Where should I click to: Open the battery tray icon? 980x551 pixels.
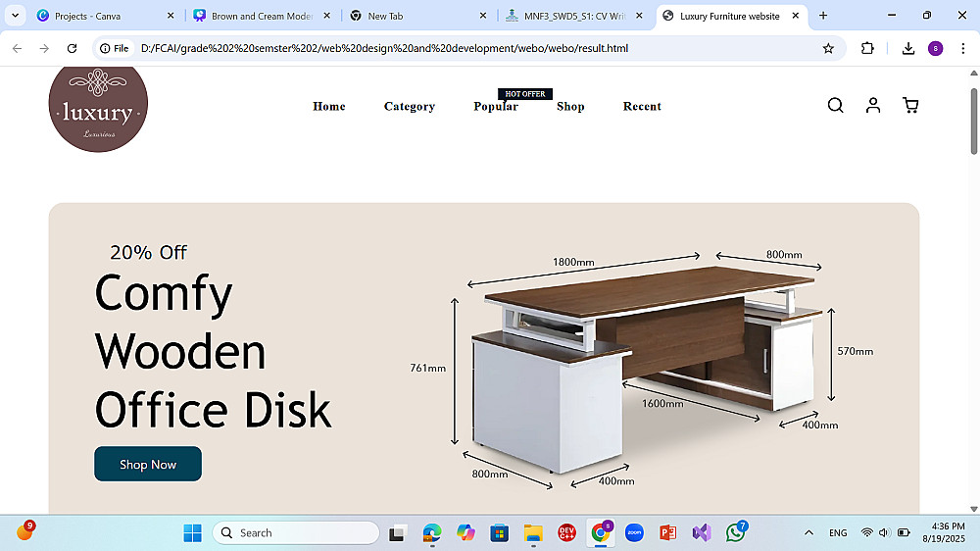[904, 533]
